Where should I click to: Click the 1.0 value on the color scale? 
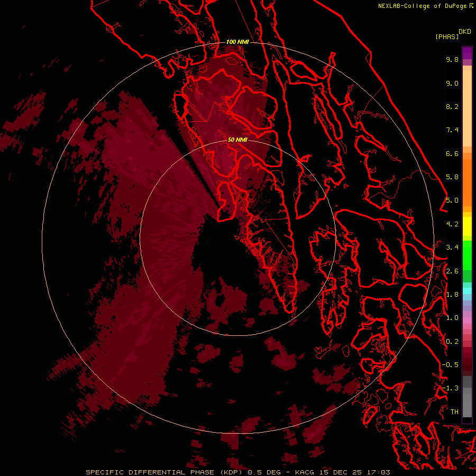(452, 318)
